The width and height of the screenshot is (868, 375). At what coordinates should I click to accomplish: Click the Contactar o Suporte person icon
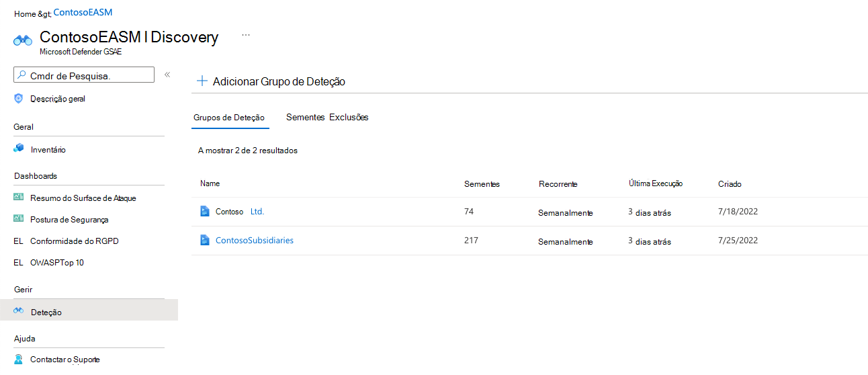click(19, 360)
